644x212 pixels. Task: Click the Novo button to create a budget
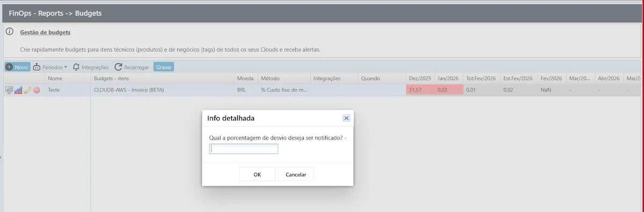pyautogui.click(x=17, y=67)
